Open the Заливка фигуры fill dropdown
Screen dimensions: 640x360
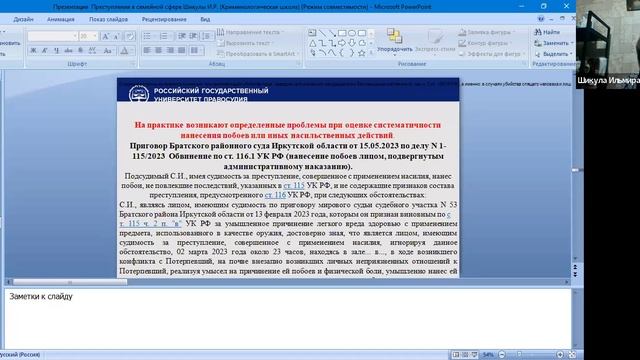click(x=486, y=32)
